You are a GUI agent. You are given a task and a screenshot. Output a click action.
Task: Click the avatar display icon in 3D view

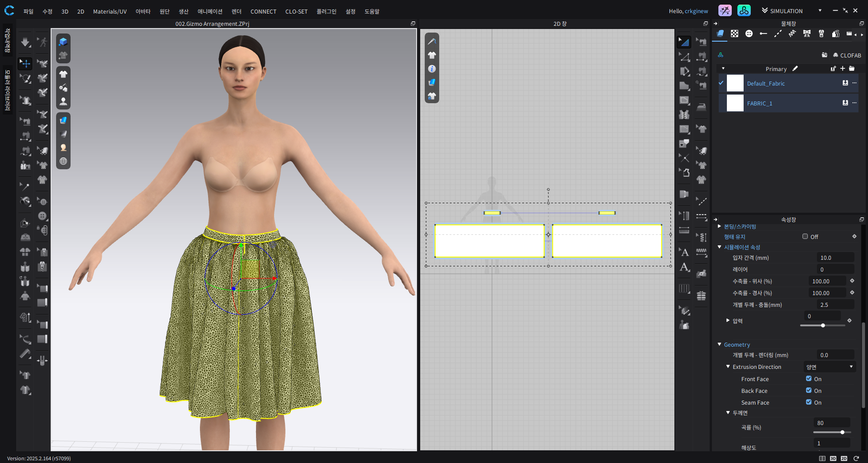coord(63,101)
